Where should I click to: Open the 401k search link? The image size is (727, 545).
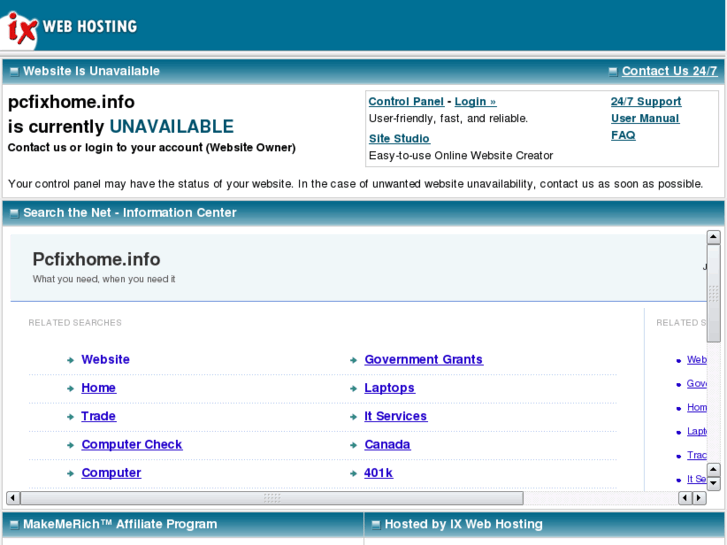(378, 473)
